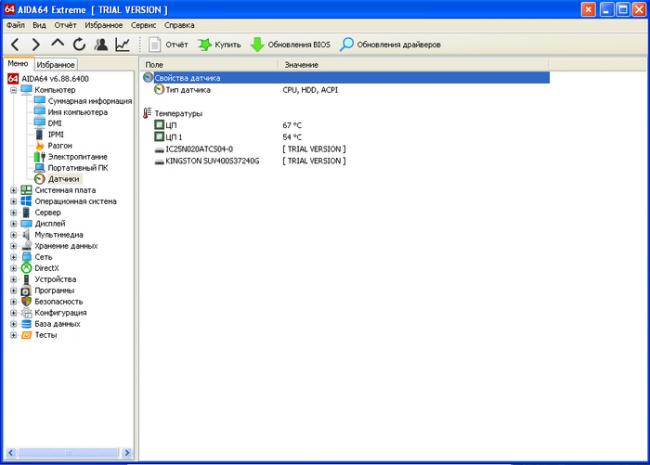
Task: Click the Значение column header
Action: (301, 64)
